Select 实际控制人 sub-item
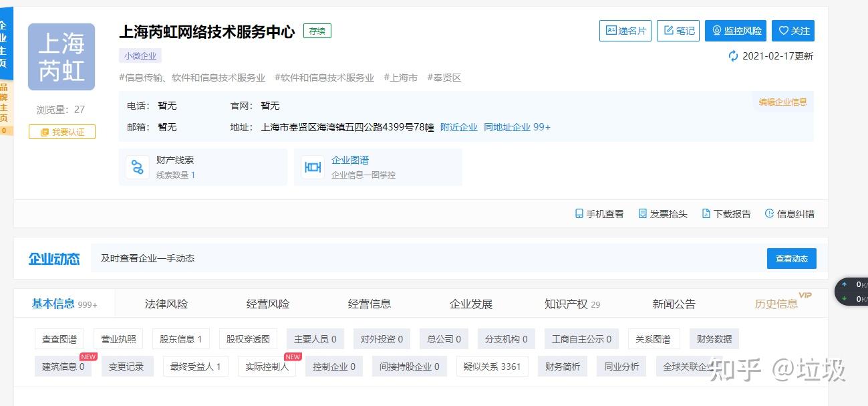This screenshot has height=406, width=868. tap(267, 366)
